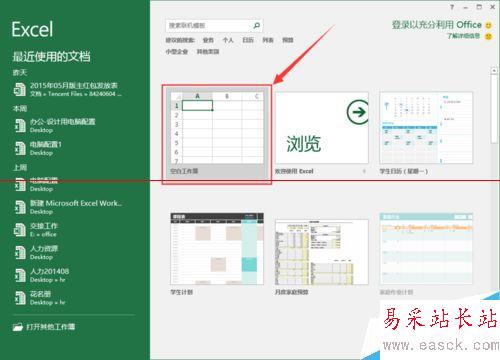The height and width of the screenshot is (360, 500).
Task: Open the 了解详细信息 link
Action: point(464,36)
